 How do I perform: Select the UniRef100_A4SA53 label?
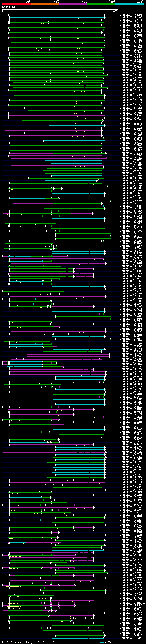[x=131, y=173]
